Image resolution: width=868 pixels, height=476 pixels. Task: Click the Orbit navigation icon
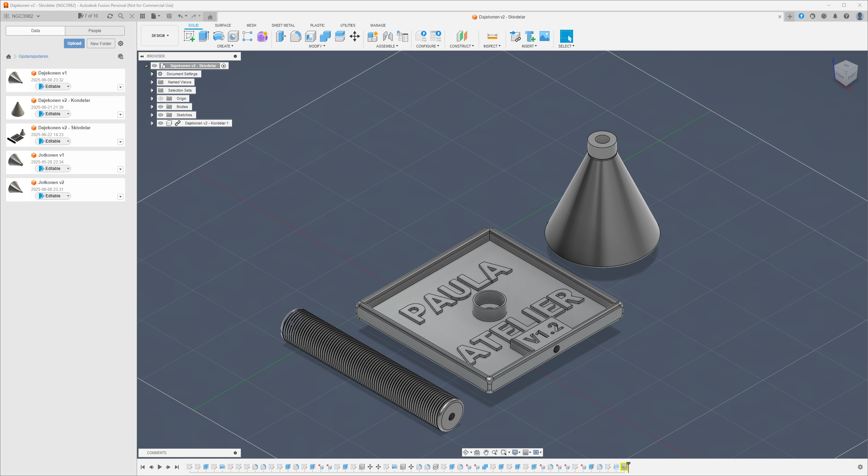[465, 452]
